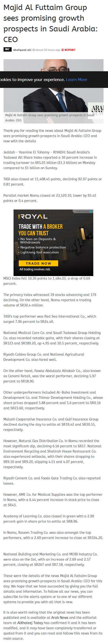Click the article headline title
The image size is (108, 644).
[50, 23]
